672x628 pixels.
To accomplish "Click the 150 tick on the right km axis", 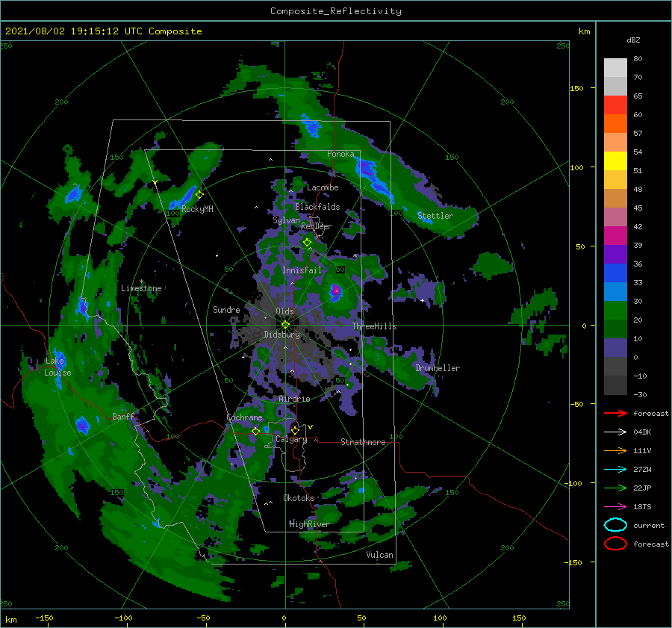I will (576, 88).
